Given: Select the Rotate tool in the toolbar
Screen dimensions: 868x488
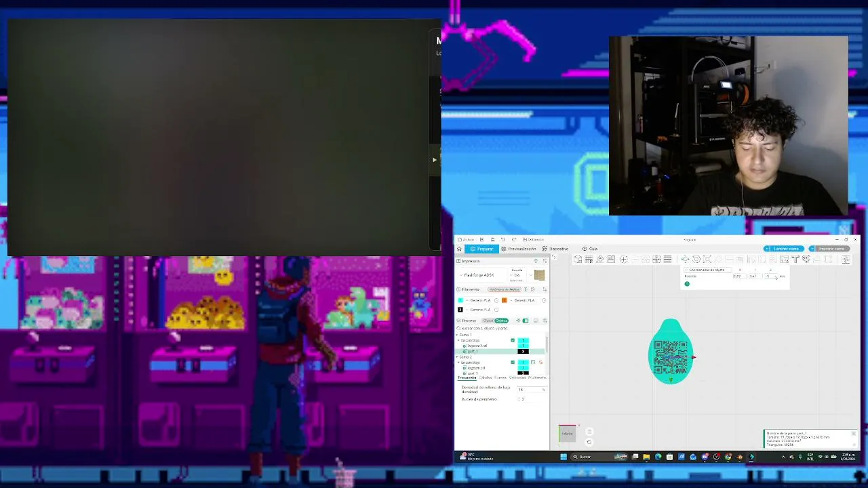Looking at the screenshot, I should (696, 259).
